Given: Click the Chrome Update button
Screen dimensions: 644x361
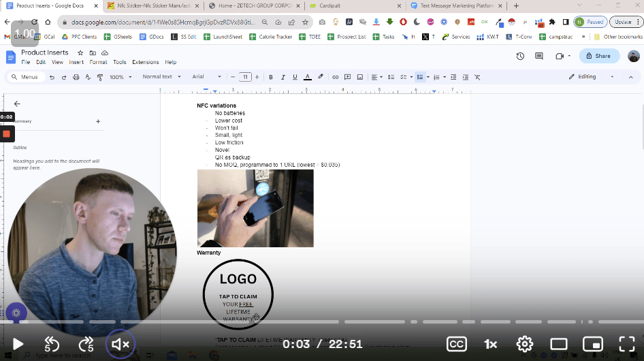Looking at the screenshot, I should [626, 22].
